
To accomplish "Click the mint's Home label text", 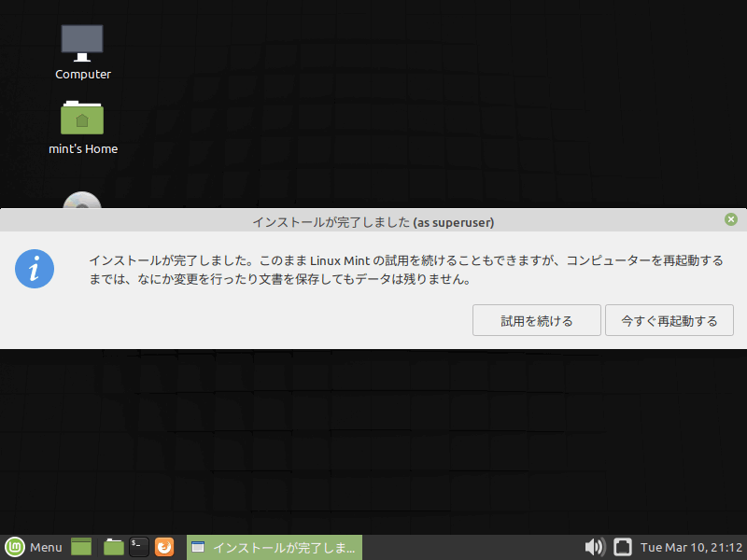I will click(83, 148).
